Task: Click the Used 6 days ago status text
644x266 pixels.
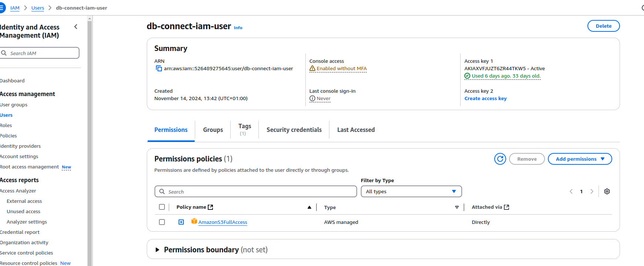Action: click(x=506, y=76)
